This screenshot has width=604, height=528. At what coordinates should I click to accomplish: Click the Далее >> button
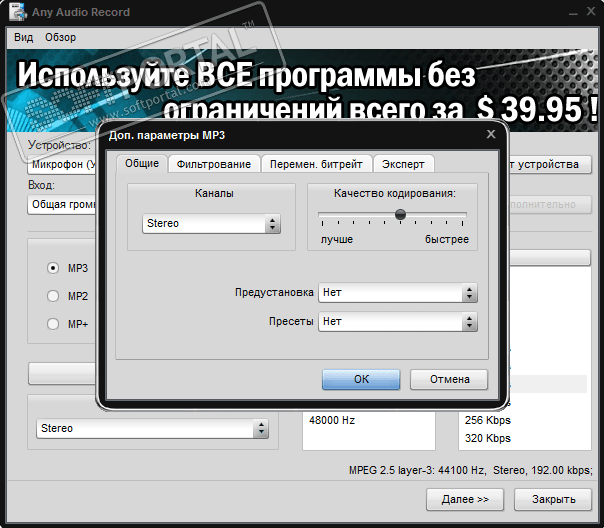tap(465, 500)
